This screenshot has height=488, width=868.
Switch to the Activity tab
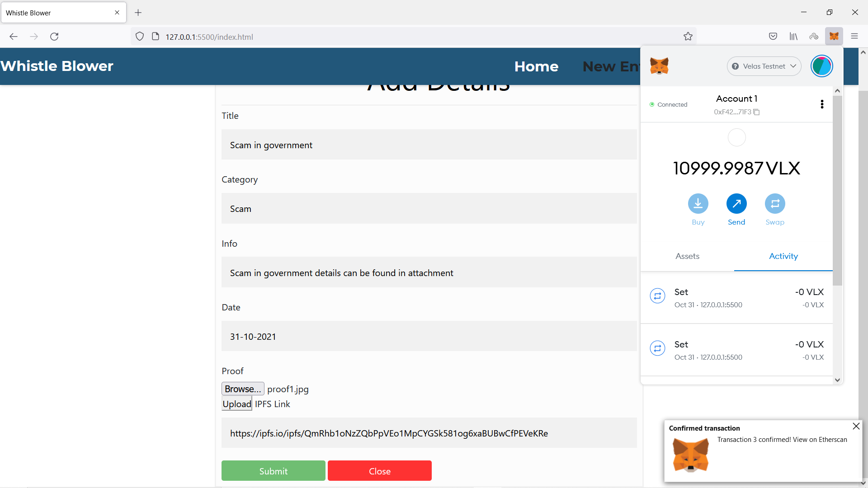[x=783, y=256]
